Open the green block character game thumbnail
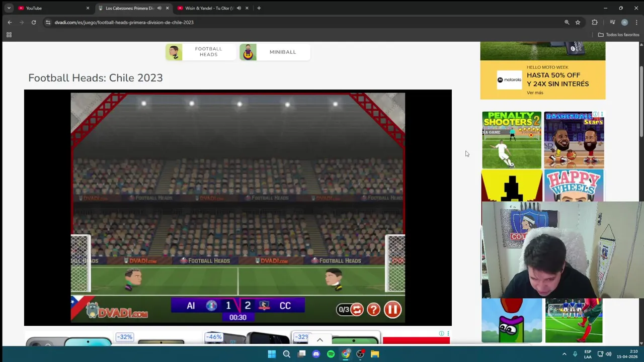Image resolution: width=644 pixels, height=362 pixels. 512,321
